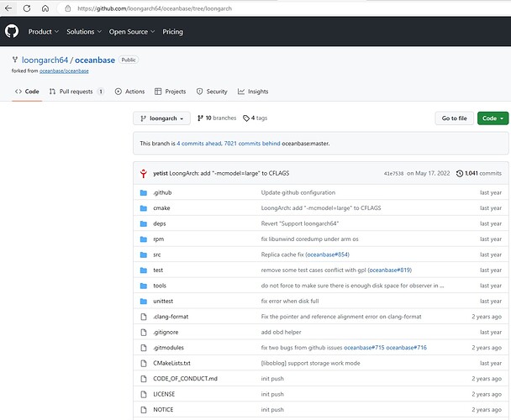
Task: Open the green Code dropdown button
Action: tap(493, 118)
